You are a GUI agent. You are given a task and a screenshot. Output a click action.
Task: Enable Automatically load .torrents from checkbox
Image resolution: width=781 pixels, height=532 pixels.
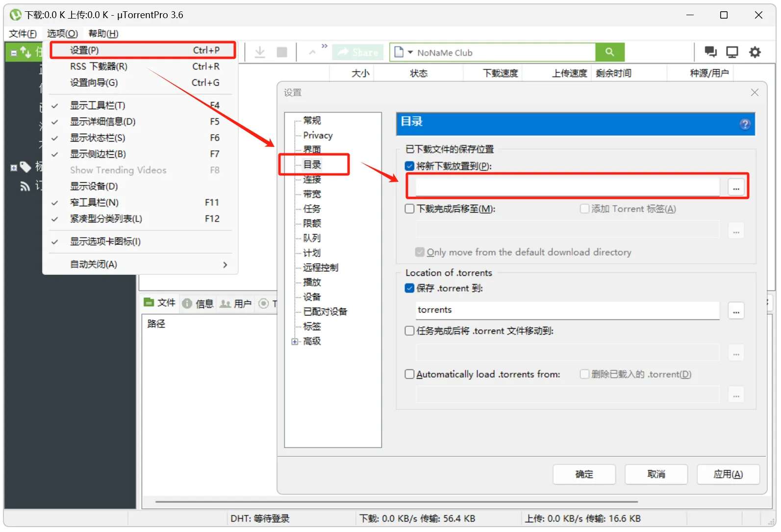coord(410,374)
